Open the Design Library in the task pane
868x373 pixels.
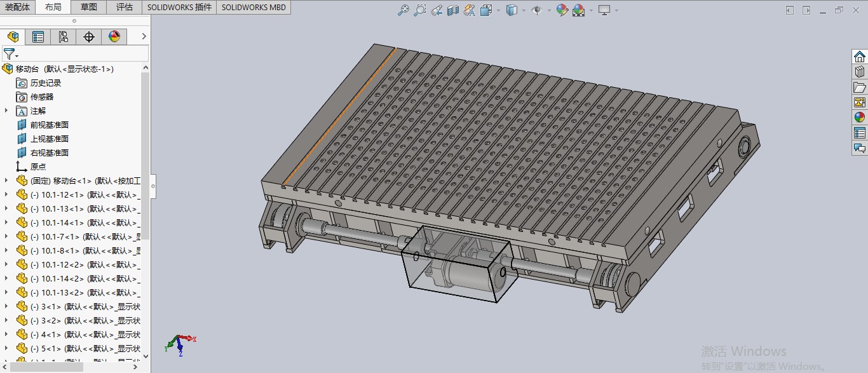coord(859,71)
